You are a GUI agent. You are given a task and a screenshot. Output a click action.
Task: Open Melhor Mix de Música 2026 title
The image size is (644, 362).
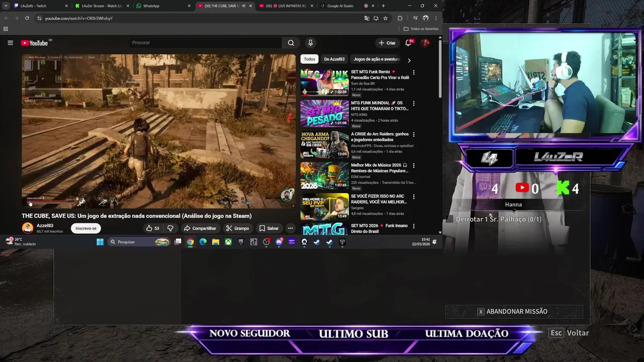click(x=380, y=168)
